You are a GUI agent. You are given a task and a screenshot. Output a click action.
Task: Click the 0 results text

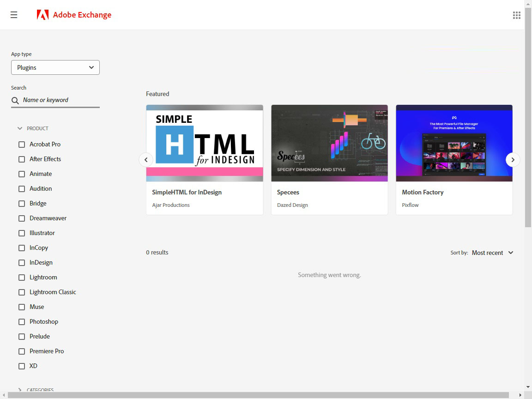(157, 253)
